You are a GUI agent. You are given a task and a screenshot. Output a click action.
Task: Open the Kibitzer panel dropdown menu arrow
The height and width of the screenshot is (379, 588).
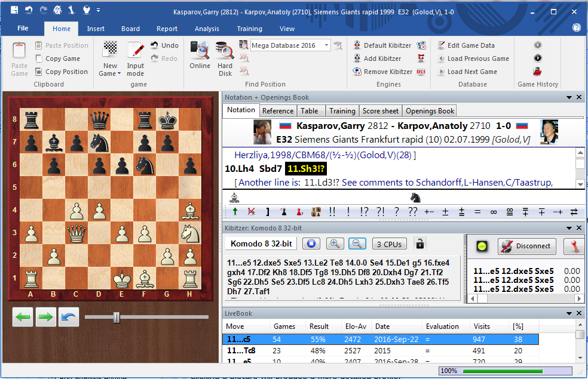[x=568, y=228]
